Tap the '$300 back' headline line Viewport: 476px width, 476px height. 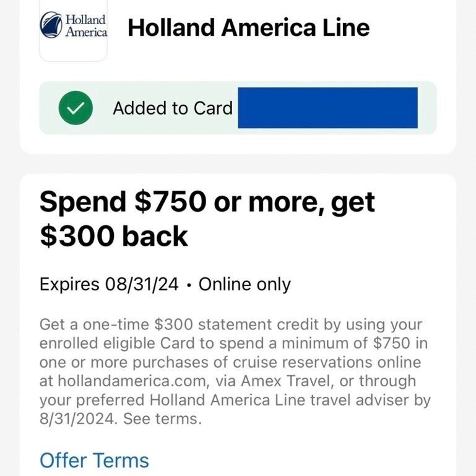pyautogui.click(x=114, y=236)
